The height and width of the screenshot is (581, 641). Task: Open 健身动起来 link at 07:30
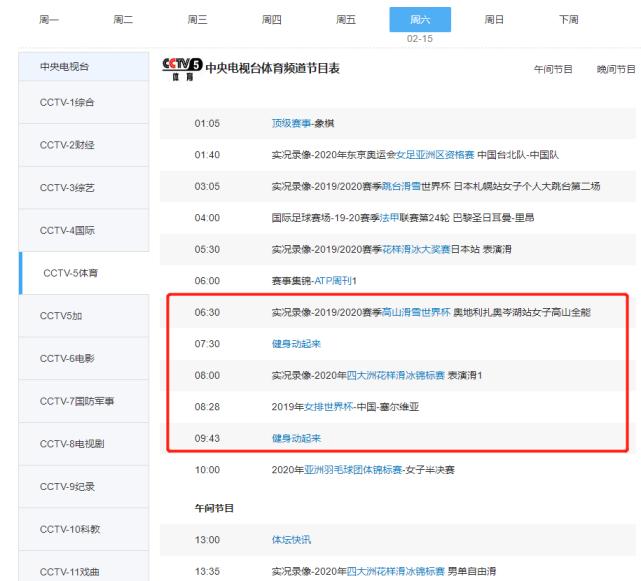(296, 344)
